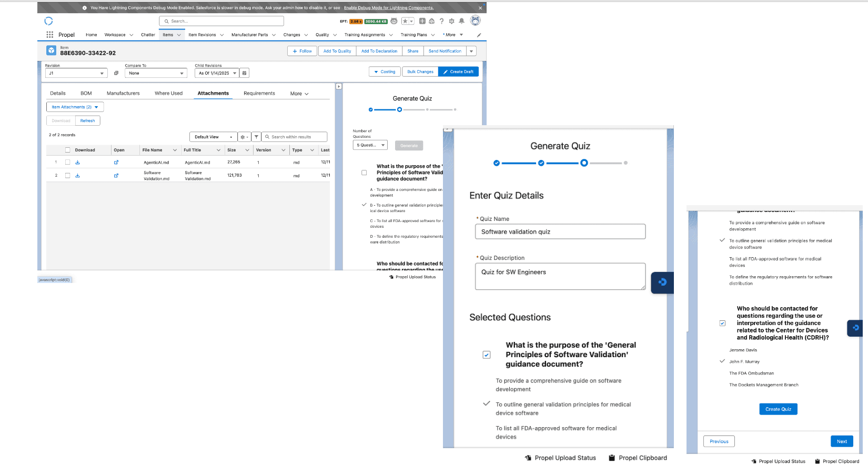Open the user profile avatar
The image size is (868, 475).
[x=475, y=21]
